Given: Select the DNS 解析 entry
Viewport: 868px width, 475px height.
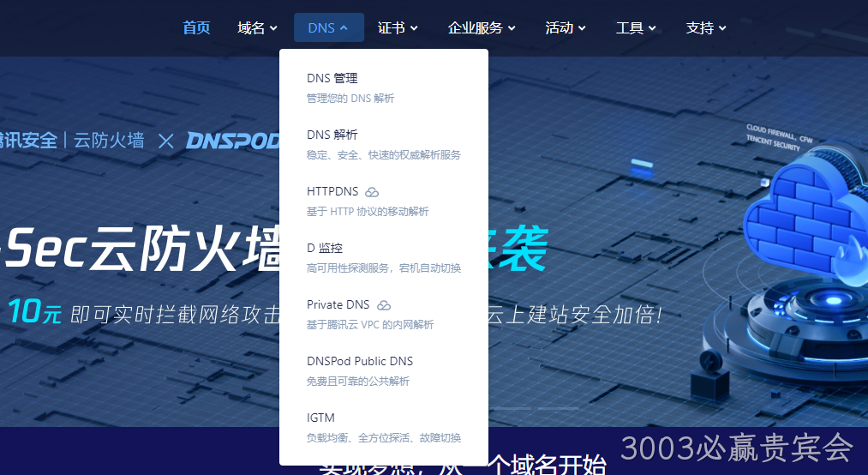Looking at the screenshot, I should (332, 135).
